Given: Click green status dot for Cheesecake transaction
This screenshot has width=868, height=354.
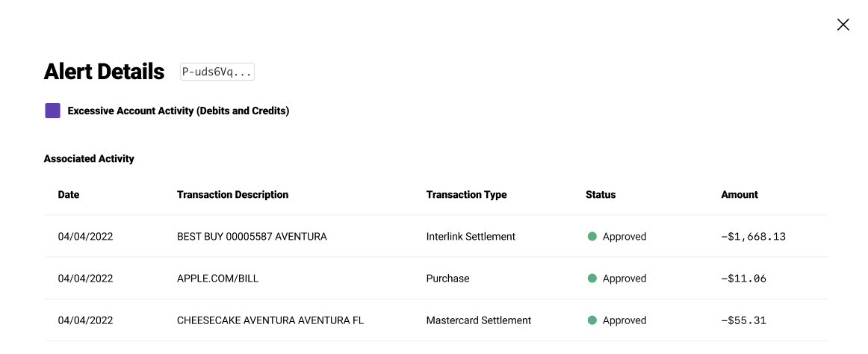Looking at the screenshot, I should pyautogui.click(x=592, y=320).
